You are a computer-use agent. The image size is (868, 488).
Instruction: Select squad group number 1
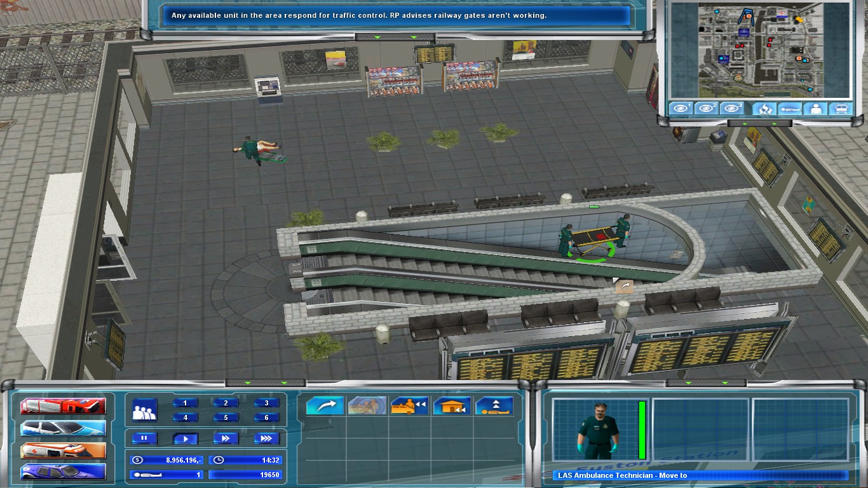pos(185,403)
